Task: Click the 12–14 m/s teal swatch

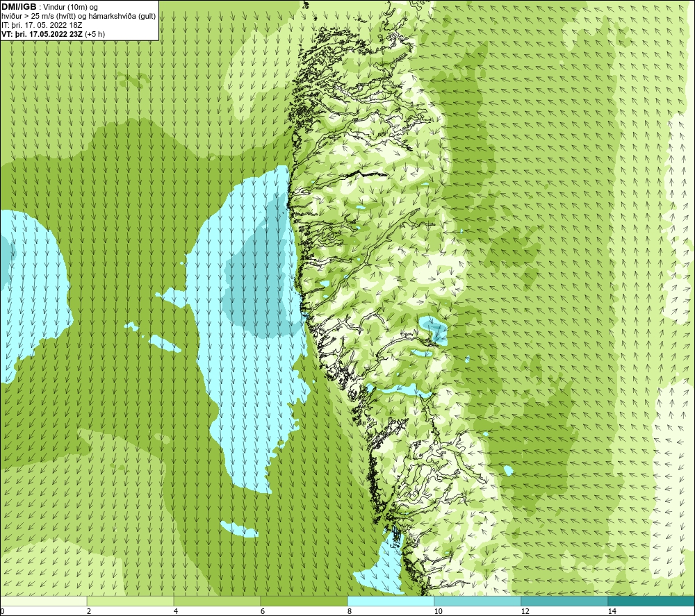Action: [x=564, y=601]
